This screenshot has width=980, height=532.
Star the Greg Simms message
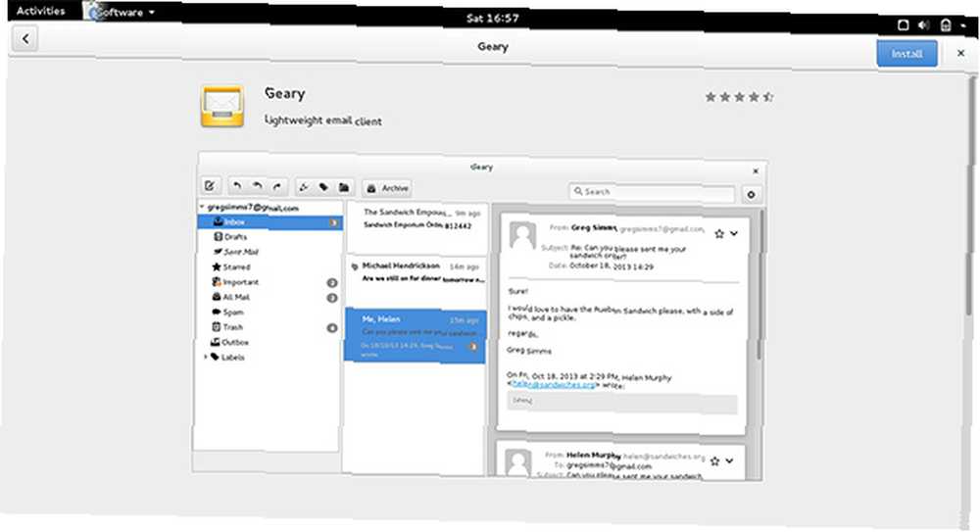pyautogui.click(x=719, y=234)
